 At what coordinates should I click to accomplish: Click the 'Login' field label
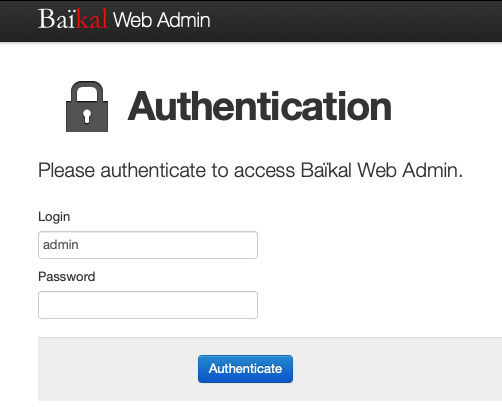[x=54, y=217]
